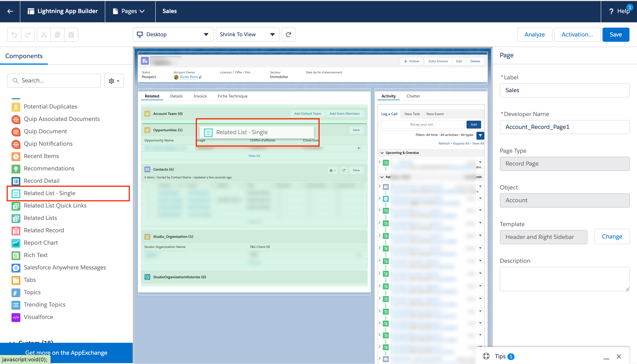Switch to the Details tab

pyautogui.click(x=176, y=96)
